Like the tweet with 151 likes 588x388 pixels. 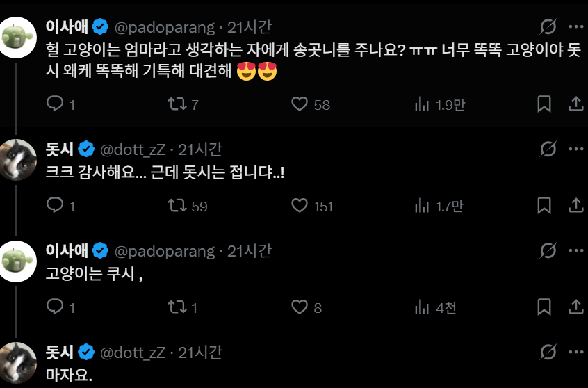[300, 206]
